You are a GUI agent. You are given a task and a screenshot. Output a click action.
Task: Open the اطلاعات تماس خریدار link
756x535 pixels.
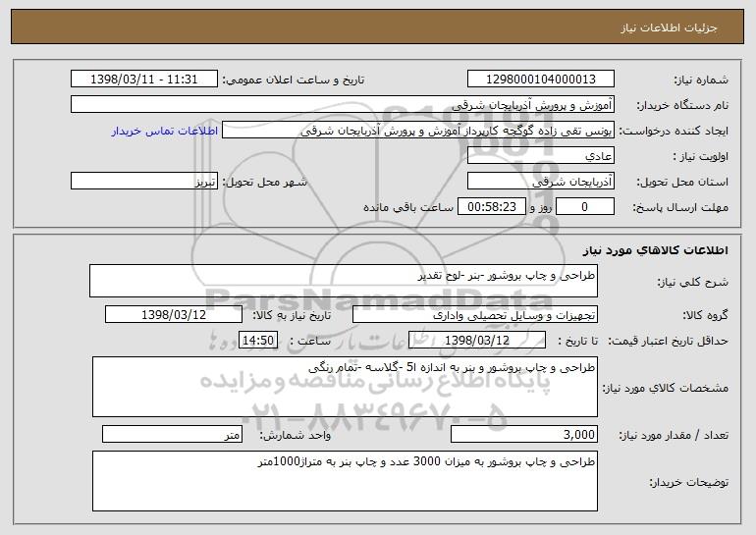tap(165, 132)
